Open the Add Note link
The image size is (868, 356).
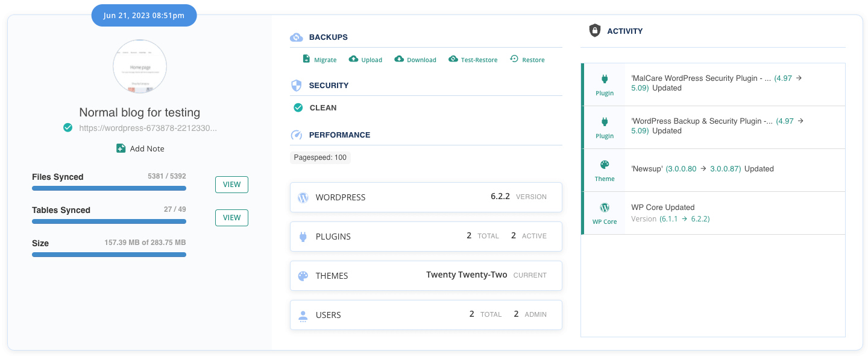140,148
